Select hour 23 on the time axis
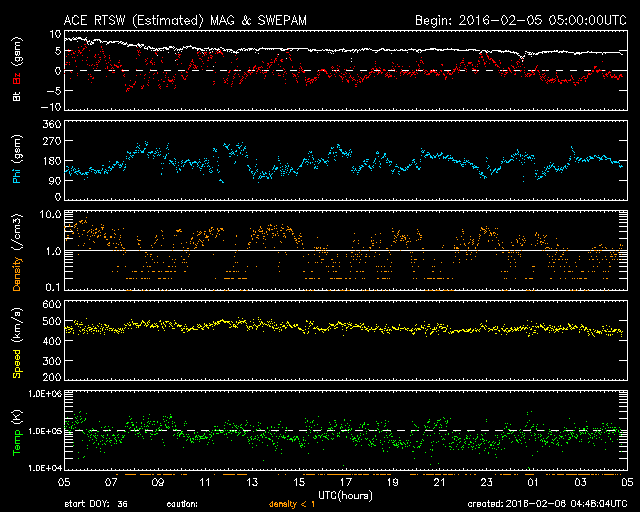This screenshot has width=640, height=512. pyautogui.click(x=486, y=481)
